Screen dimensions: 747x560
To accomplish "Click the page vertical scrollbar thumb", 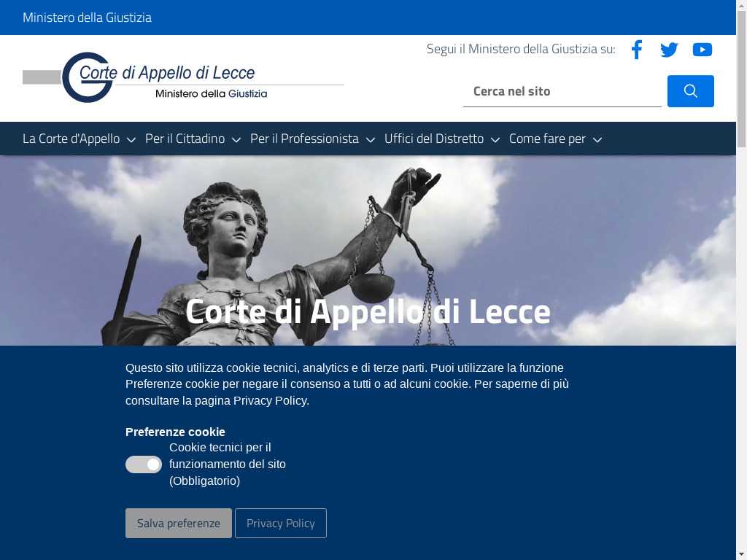I will pyautogui.click(x=741, y=79).
